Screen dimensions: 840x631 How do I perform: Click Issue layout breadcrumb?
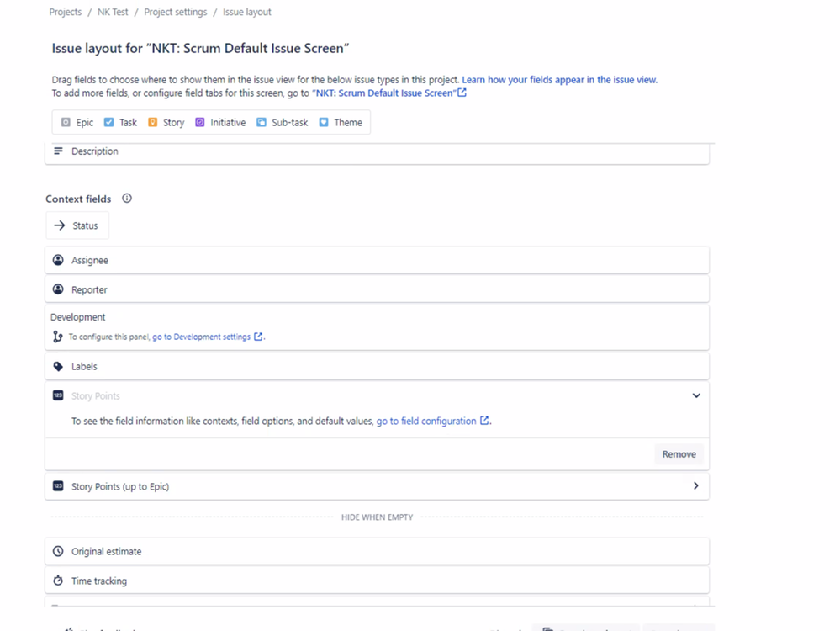tap(247, 12)
